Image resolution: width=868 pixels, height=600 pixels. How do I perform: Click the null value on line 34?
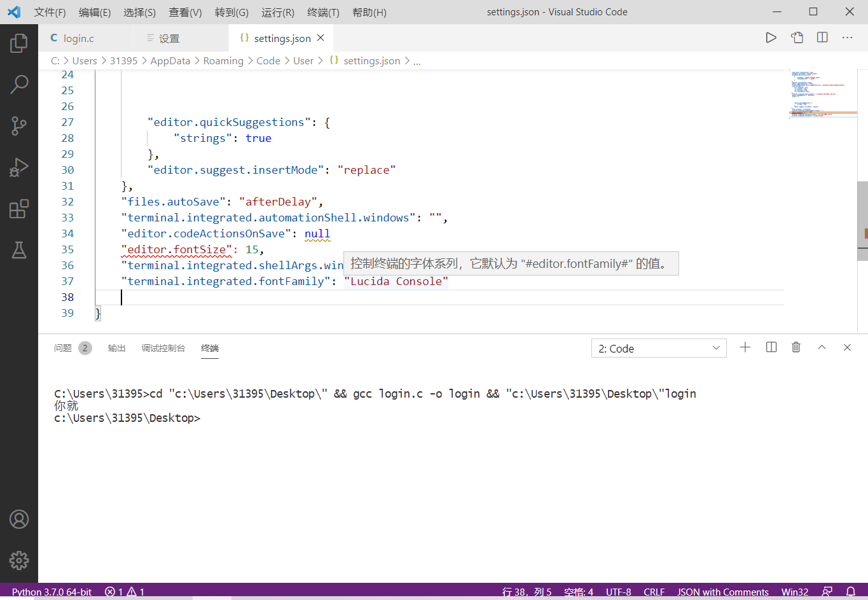(x=317, y=234)
